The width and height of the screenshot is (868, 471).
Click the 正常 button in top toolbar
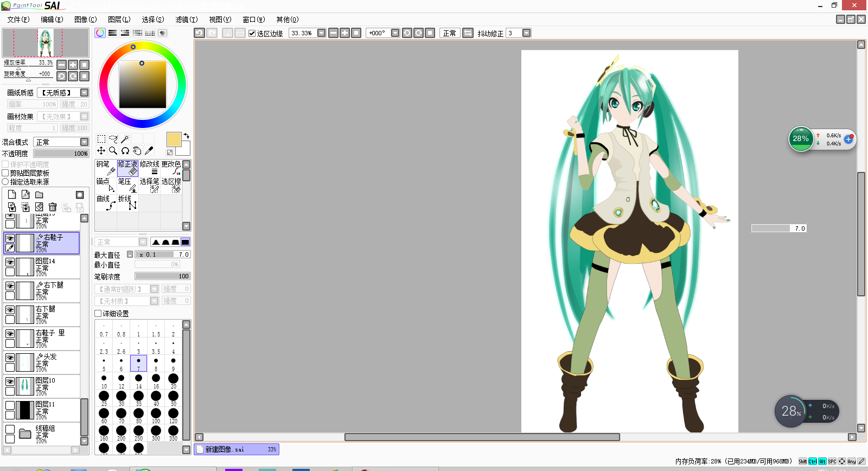coord(449,33)
